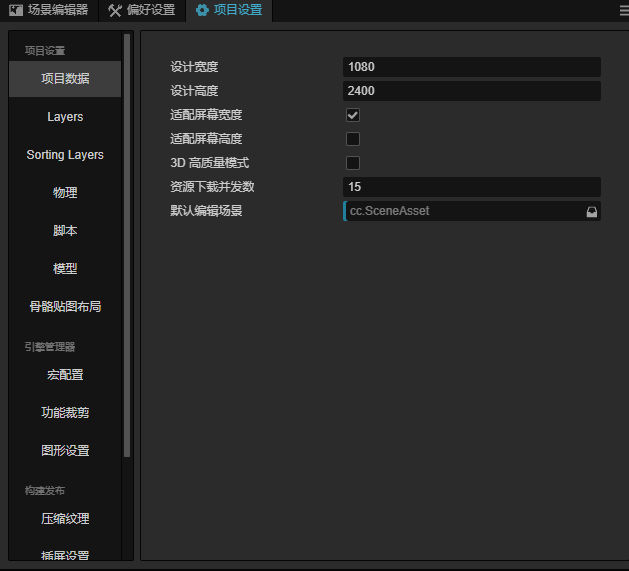The image size is (629, 571).
Task: Click the 资源下载并发数 label
Action: (x=212, y=187)
